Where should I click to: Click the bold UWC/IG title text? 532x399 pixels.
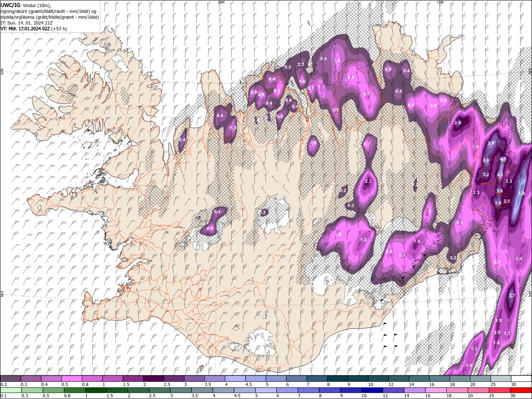pyautogui.click(x=10, y=5)
